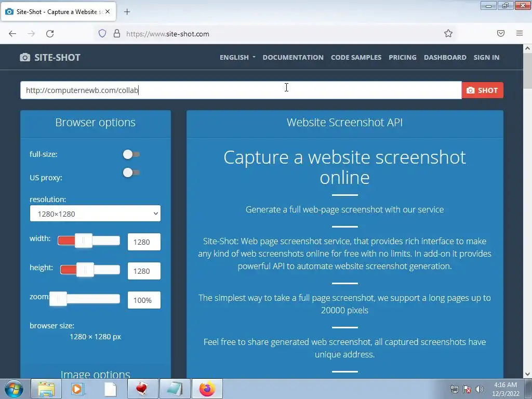The height and width of the screenshot is (399, 532).
Task: Click the width value field 1280
Action: 144,242
